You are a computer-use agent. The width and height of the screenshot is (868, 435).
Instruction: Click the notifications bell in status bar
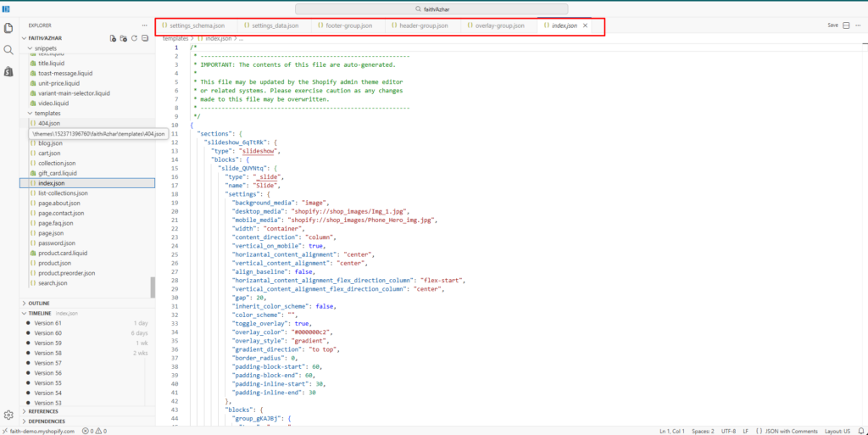(861, 431)
